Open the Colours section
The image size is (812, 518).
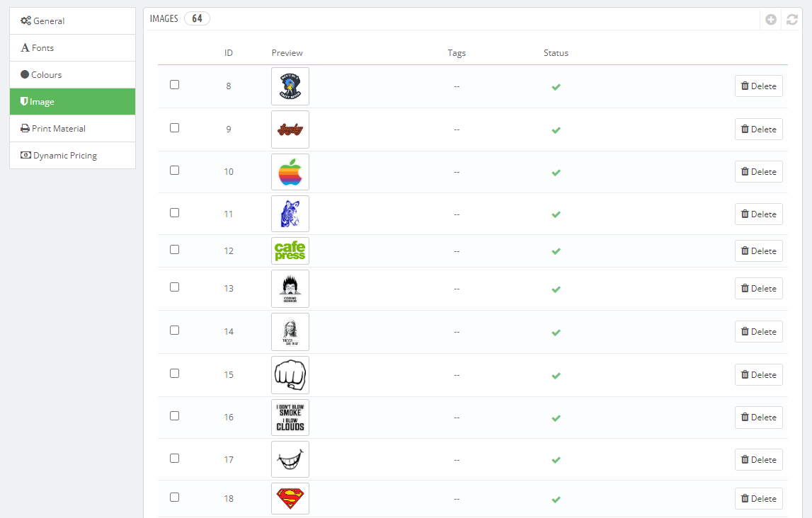pyautogui.click(x=72, y=75)
